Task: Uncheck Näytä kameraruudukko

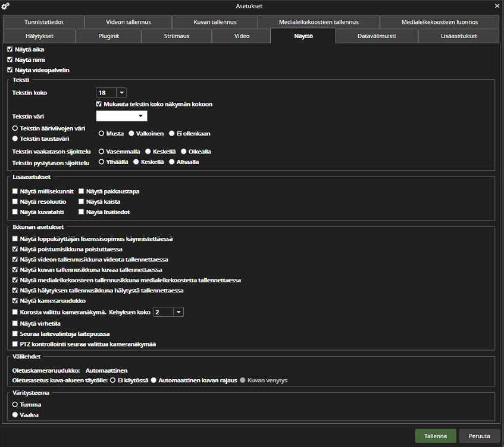Action: click(x=15, y=301)
